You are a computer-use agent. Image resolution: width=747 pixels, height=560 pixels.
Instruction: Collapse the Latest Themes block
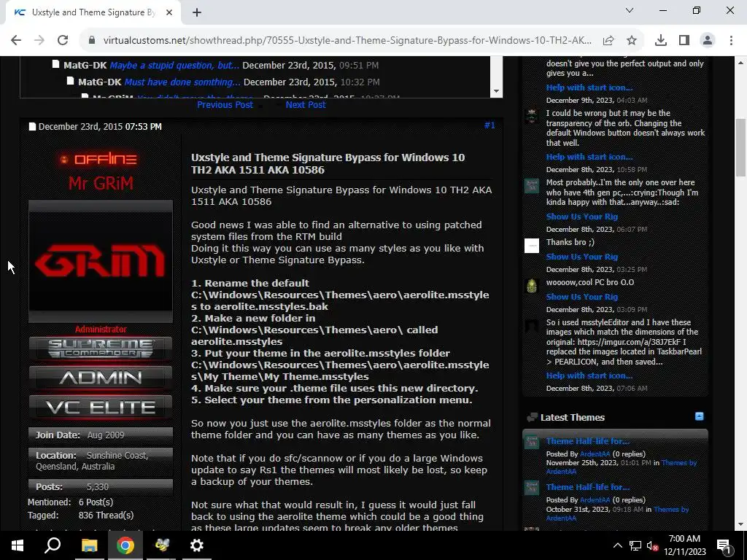tap(699, 416)
